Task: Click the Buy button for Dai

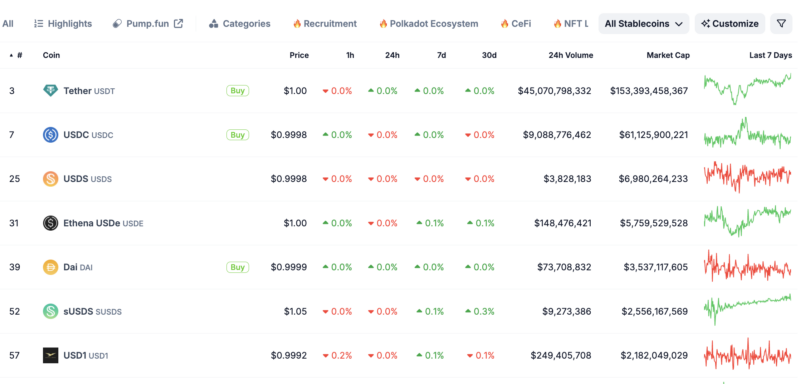Action: [x=238, y=267]
